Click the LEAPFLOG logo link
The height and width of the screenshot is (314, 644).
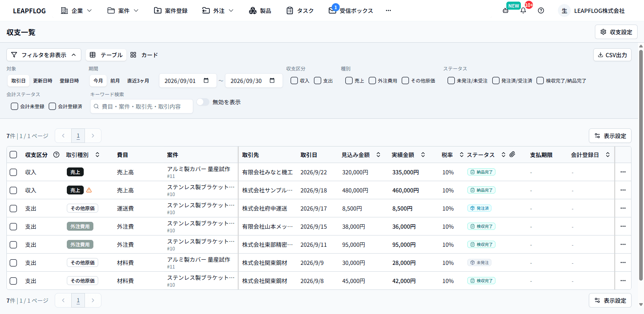coord(29,11)
